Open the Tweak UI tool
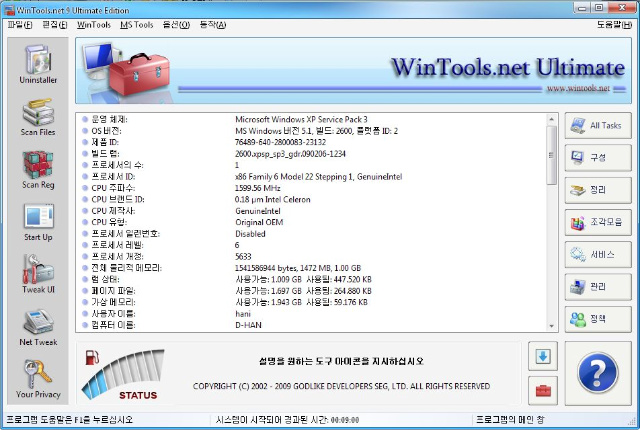Screen dimensions: 640x430 [38, 274]
